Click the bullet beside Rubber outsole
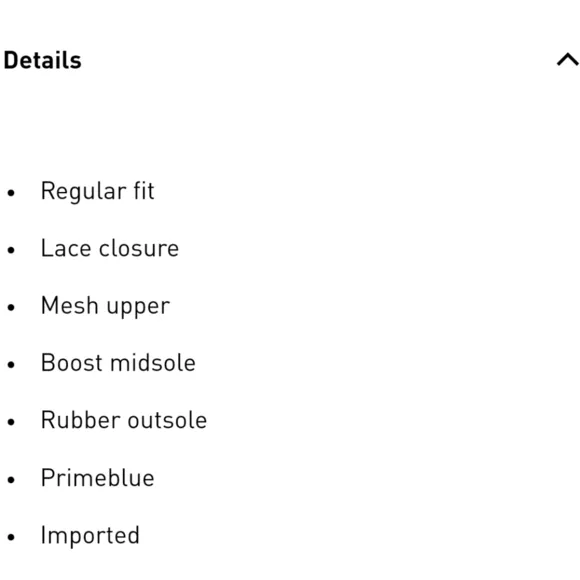 11,422
